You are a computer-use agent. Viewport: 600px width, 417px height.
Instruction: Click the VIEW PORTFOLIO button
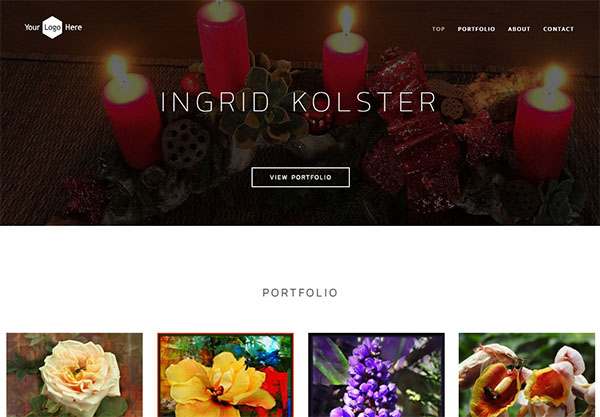[x=300, y=177]
